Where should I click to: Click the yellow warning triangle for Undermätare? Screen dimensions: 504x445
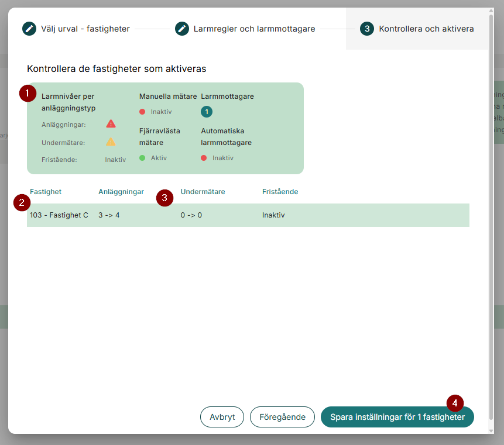111,142
